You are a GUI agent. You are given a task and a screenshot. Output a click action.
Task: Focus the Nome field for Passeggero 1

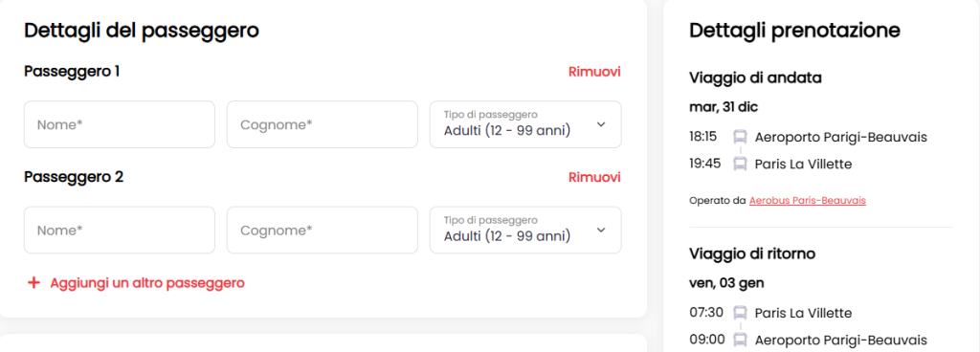pyautogui.click(x=120, y=124)
